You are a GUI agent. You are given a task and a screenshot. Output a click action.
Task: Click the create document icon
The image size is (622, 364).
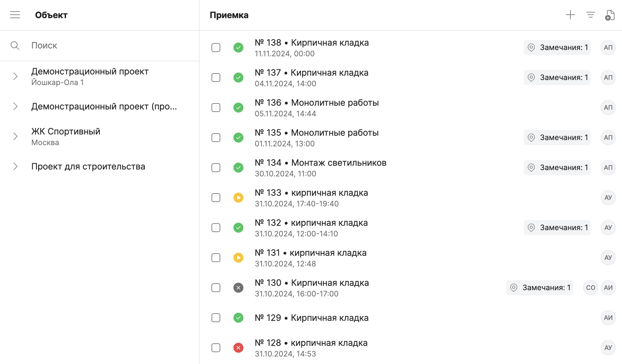(609, 15)
